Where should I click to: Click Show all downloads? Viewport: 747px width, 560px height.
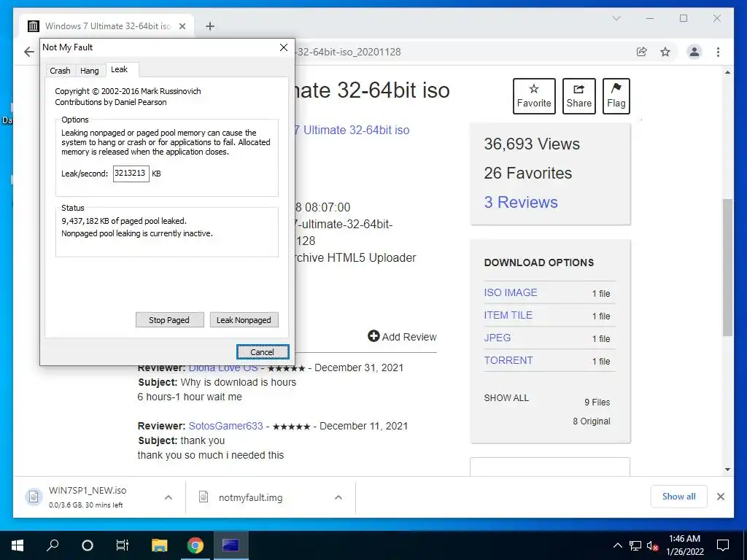(679, 496)
